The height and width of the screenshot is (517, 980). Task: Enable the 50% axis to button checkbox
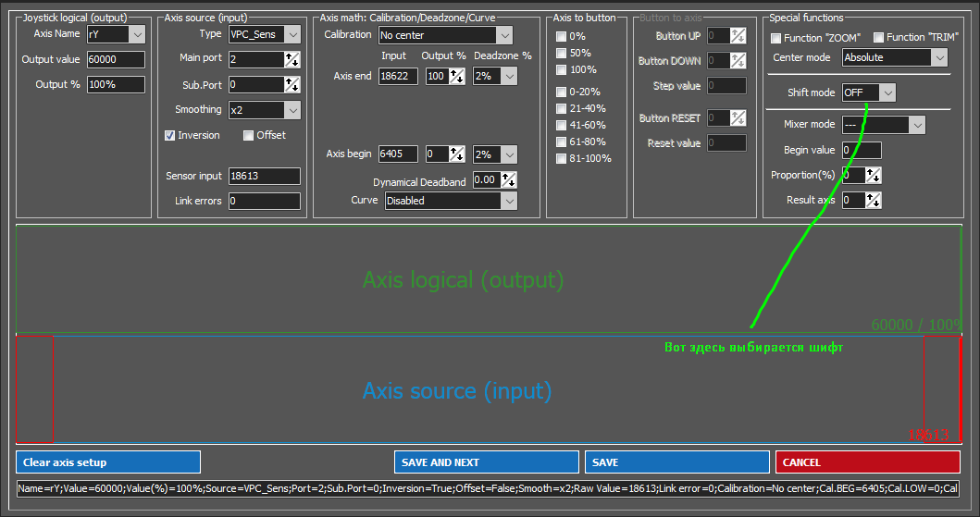tap(561, 53)
